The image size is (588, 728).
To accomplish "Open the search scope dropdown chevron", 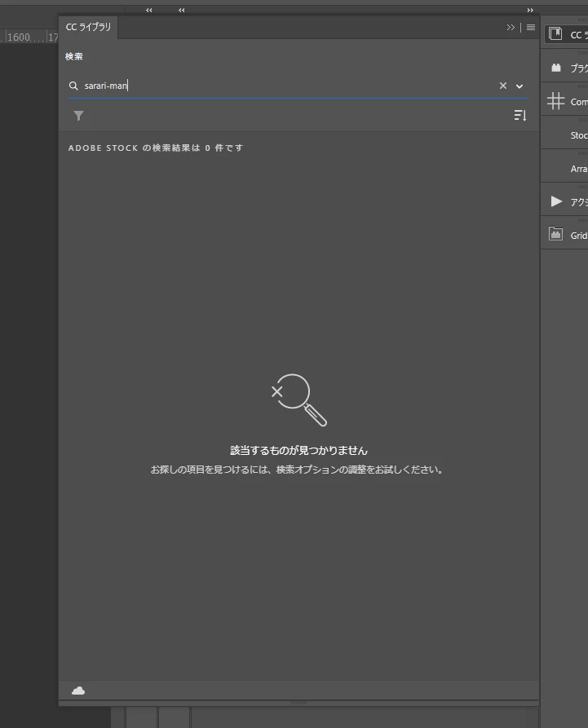I will (519, 86).
